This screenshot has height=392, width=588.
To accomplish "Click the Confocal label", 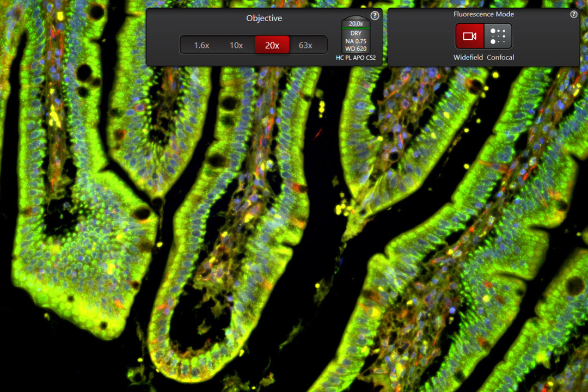I will [500, 57].
